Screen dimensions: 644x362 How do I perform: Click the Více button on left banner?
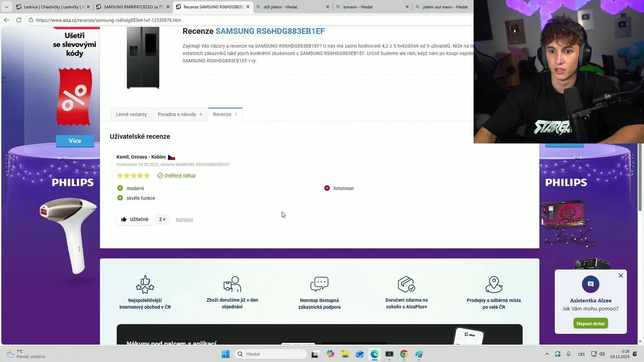click(x=75, y=141)
